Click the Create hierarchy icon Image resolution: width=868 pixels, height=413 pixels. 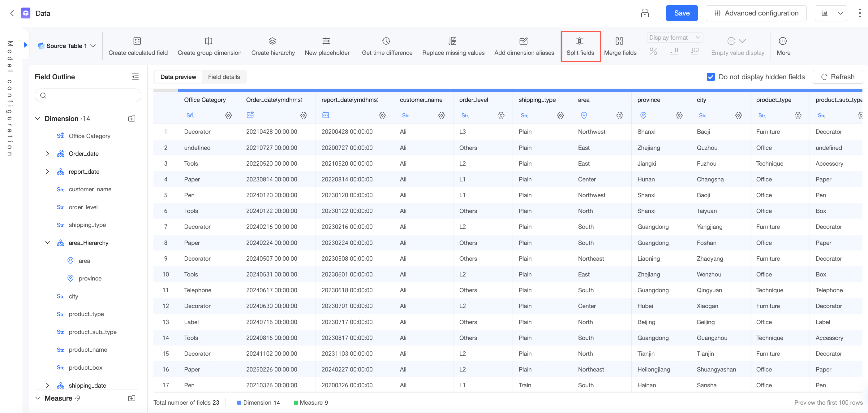[272, 41]
